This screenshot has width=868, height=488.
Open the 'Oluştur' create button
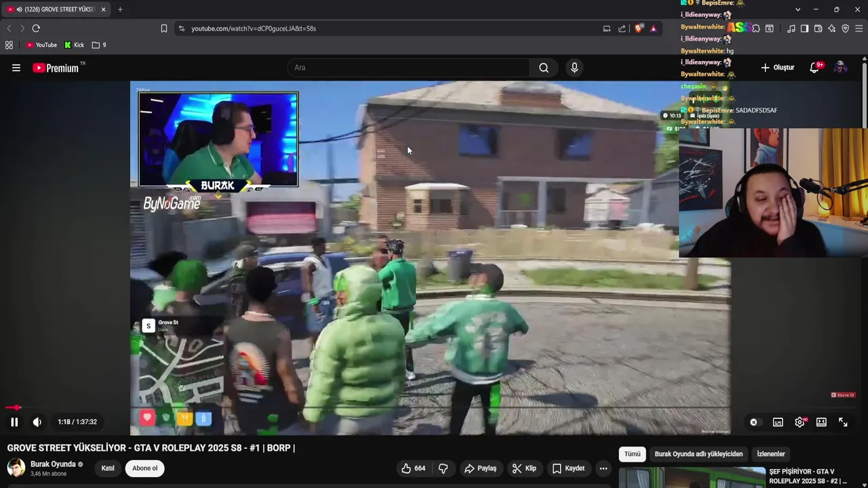tap(777, 68)
